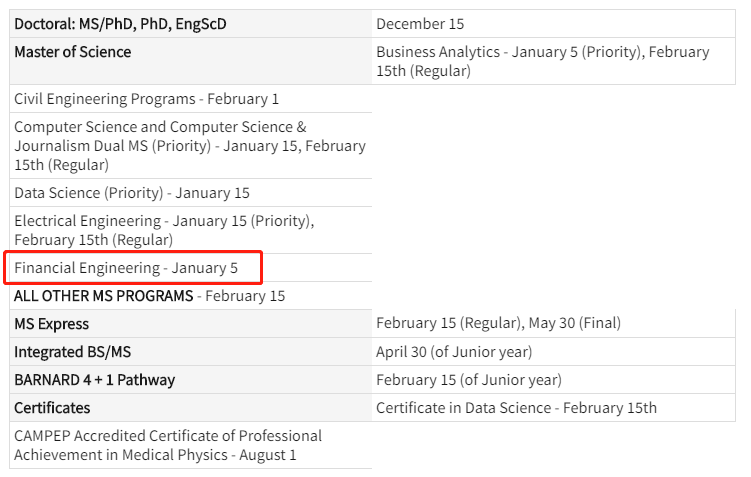751x477 pixels.
Task: Select the Business Analytics deadline text
Action: 542,61
